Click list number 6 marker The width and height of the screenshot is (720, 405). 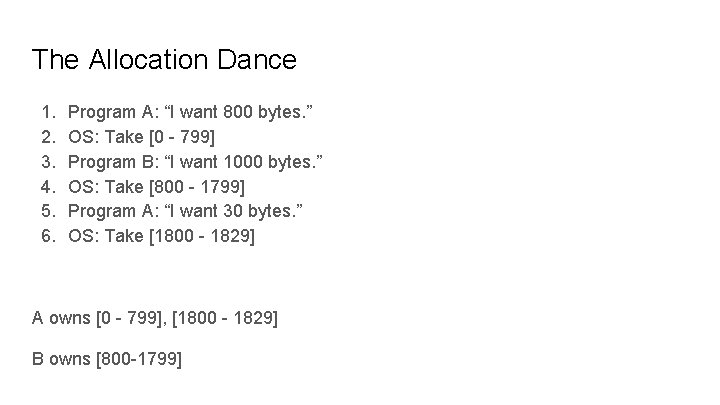[49, 236]
